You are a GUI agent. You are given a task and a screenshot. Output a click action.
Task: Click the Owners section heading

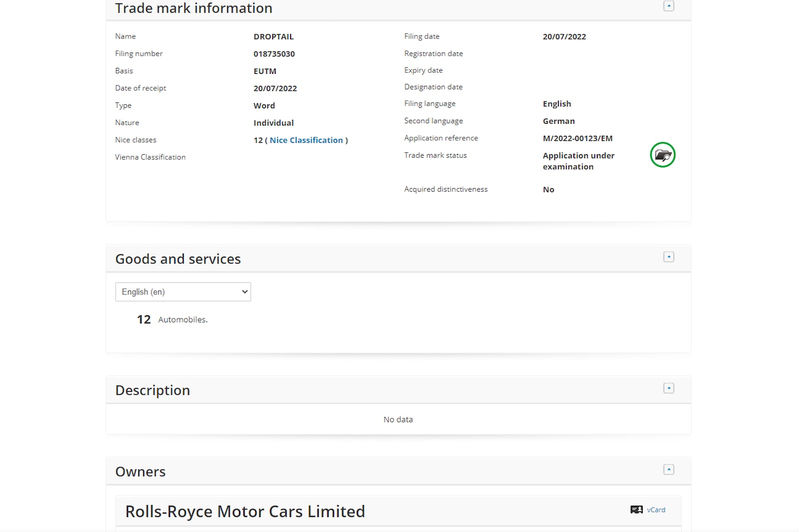pyautogui.click(x=140, y=472)
